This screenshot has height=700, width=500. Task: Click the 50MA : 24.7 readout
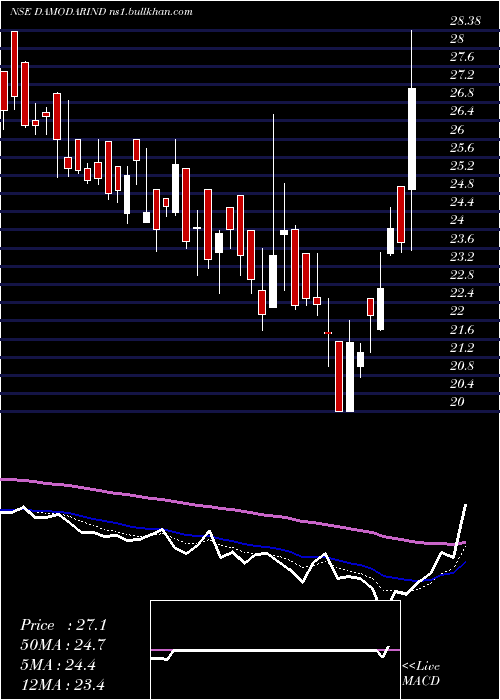pos(63,645)
